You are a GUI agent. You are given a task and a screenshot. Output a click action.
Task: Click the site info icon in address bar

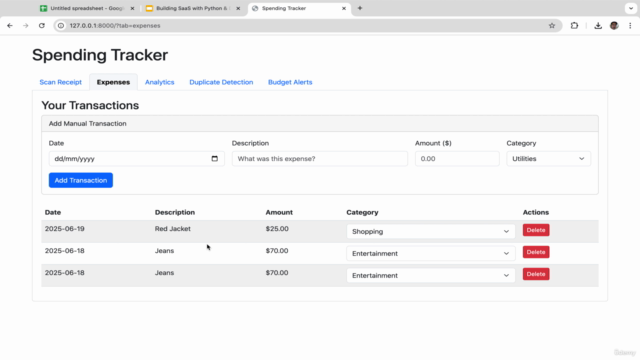click(x=61, y=25)
